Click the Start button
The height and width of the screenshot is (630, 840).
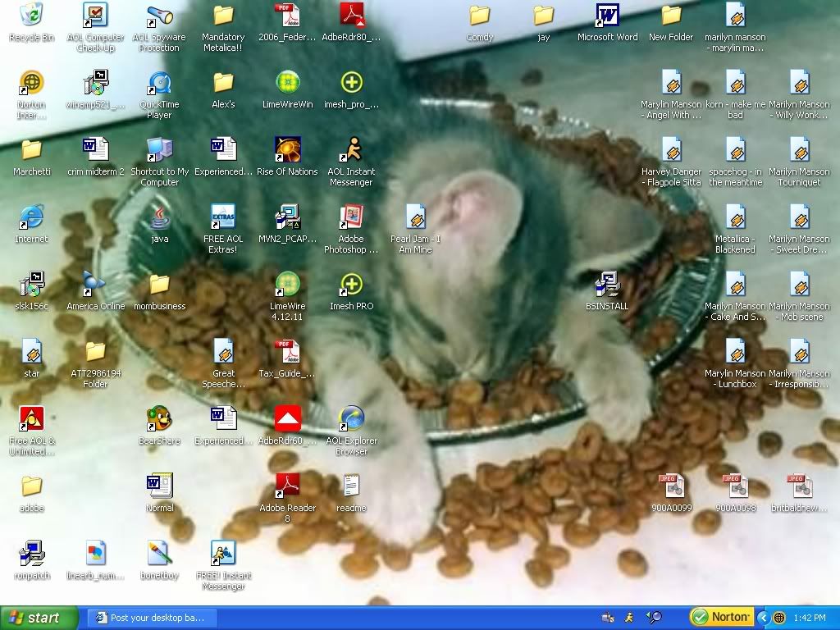coord(39,618)
